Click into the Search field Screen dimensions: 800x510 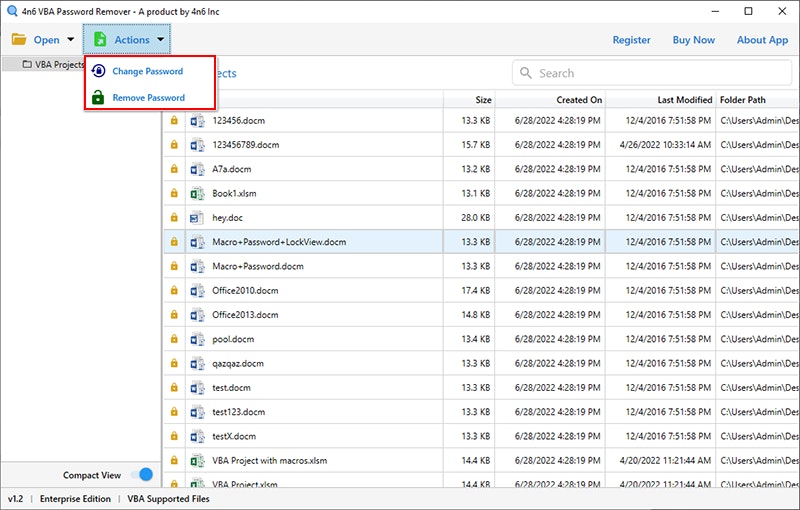pyautogui.click(x=652, y=73)
